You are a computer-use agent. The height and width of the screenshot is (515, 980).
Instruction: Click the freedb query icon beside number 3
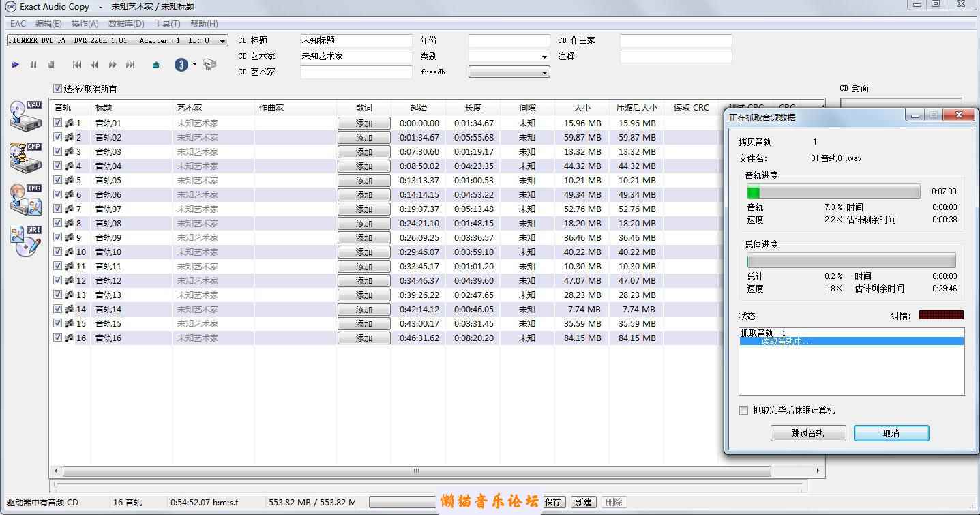[209, 65]
